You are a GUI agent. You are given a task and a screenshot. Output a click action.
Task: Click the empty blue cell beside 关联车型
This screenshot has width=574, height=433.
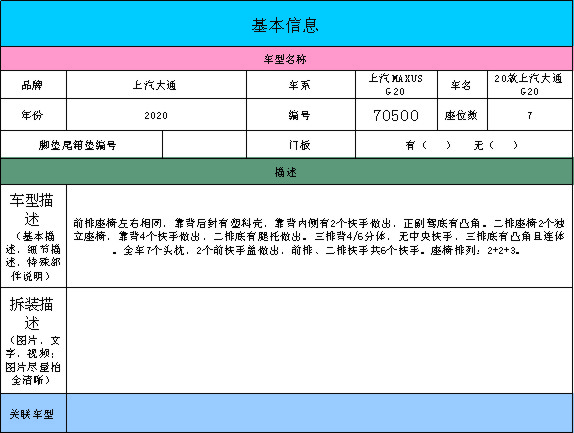click(320, 413)
